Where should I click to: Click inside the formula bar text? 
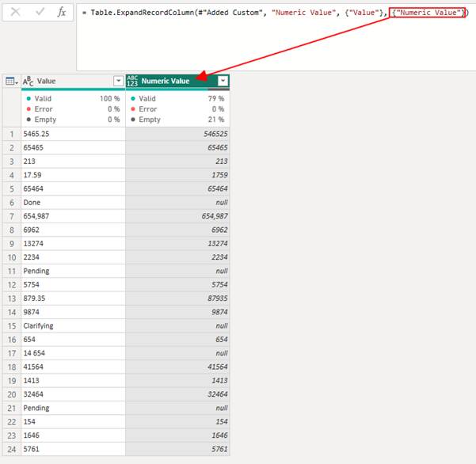coord(269,13)
